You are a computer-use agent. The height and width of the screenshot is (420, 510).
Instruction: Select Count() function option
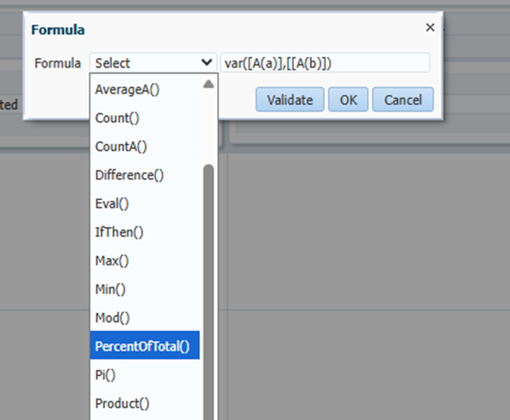click(x=117, y=118)
